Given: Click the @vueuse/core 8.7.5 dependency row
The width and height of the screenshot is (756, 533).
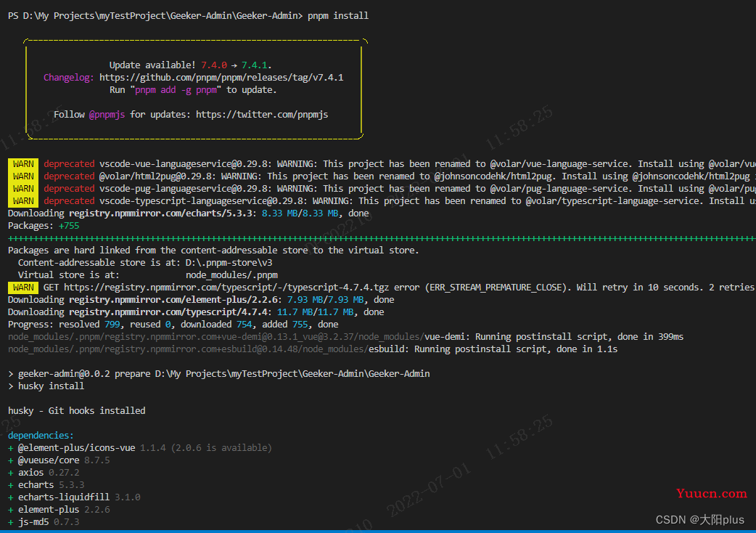Looking at the screenshot, I should point(59,460).
